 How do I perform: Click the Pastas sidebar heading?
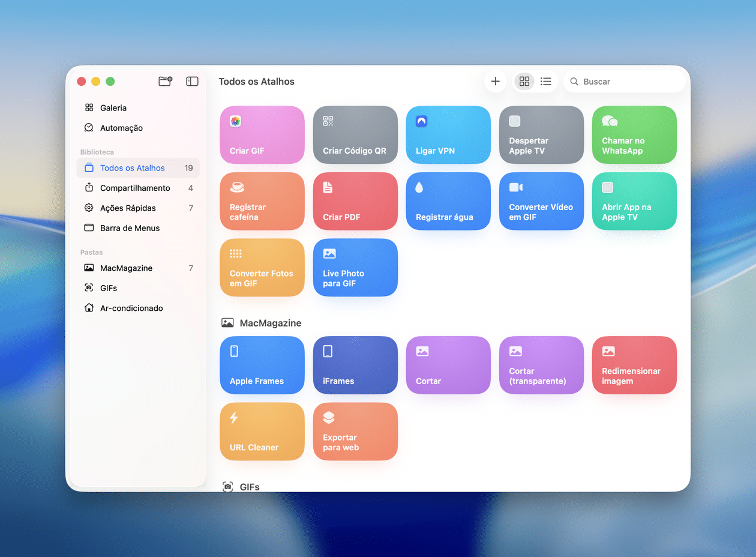(92, 253)
